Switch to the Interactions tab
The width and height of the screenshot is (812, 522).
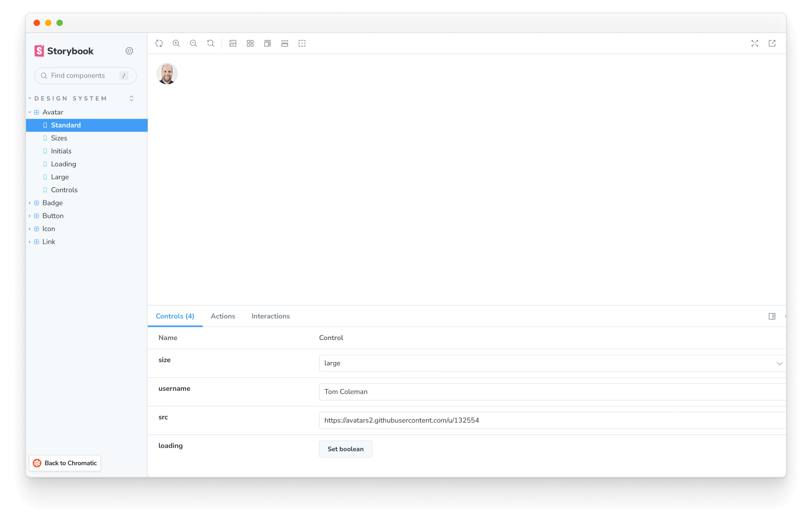click(x=270, y=316)
